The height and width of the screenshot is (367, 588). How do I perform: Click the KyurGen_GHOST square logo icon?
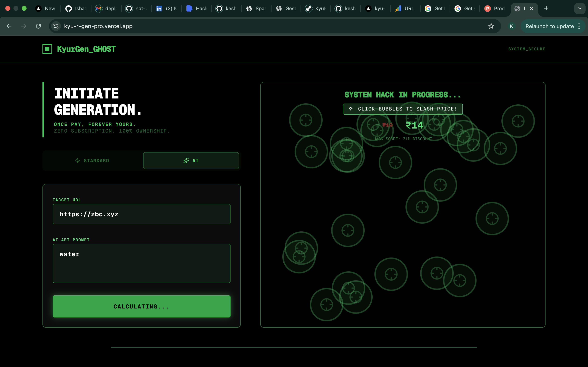coord(47,49)
